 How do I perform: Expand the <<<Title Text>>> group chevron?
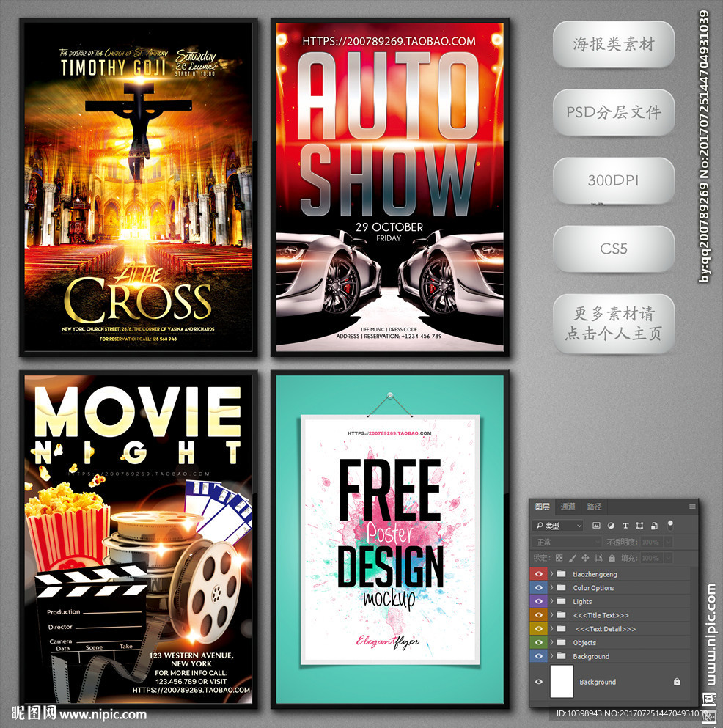tap(551, 614)
